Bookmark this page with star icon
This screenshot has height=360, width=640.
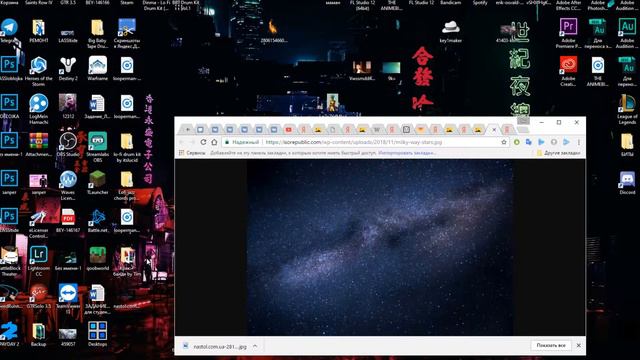504,142
